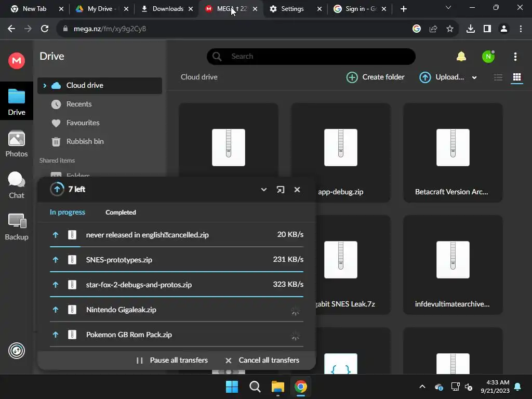Click the Upload button

pos(442,77)
